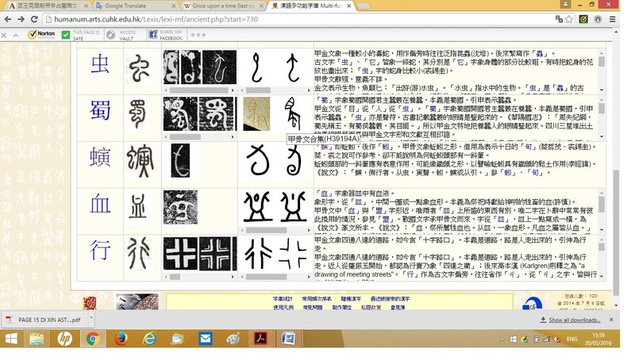Open Firefox from the Windows taskbar

120,339
